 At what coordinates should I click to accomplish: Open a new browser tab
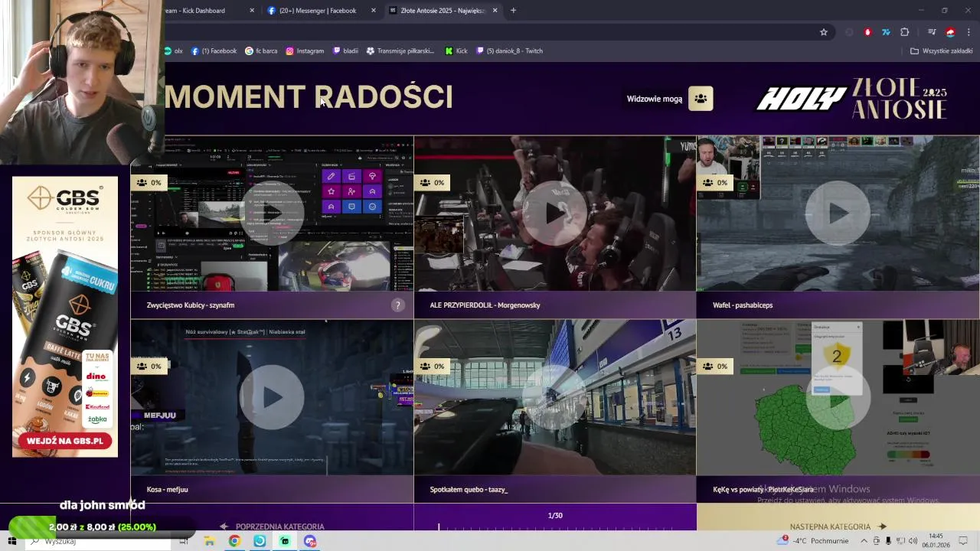pos(513,11)
